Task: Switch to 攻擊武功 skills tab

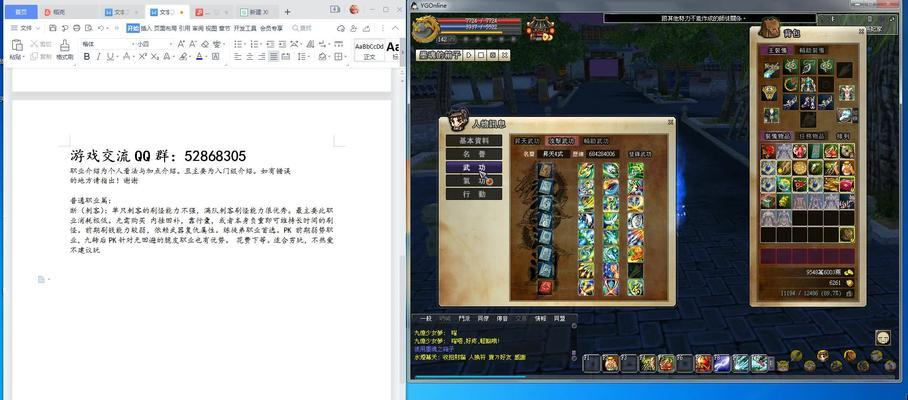Action: 561,141
